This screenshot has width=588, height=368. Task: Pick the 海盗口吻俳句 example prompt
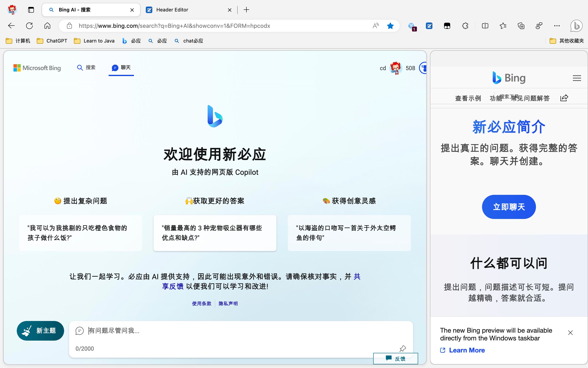pos(349,233)
